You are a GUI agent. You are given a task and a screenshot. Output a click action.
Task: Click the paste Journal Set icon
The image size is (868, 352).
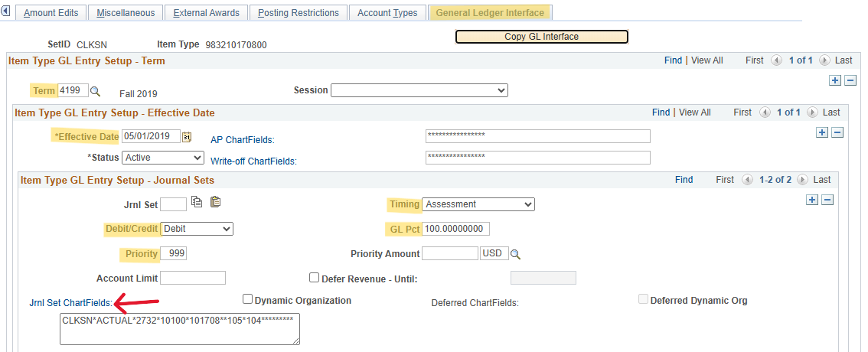click(x=214, y=203)
